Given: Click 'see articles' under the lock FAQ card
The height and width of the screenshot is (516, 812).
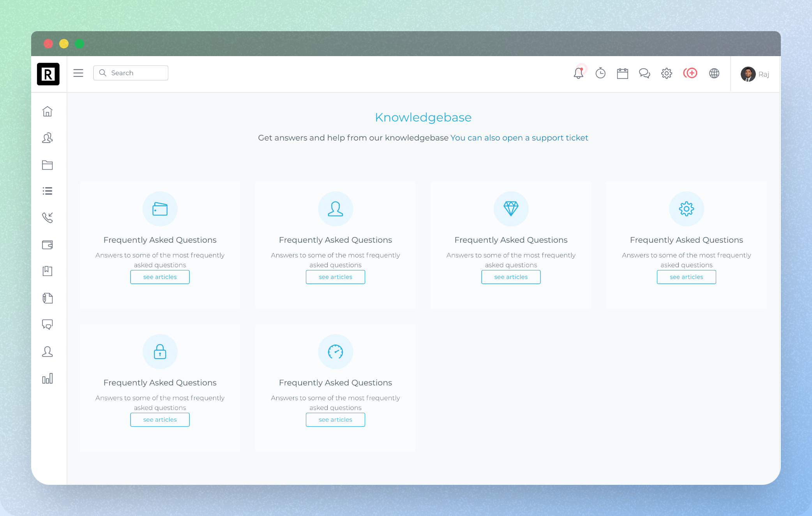Looking at the screenshot, I should [x=160, y=420].
